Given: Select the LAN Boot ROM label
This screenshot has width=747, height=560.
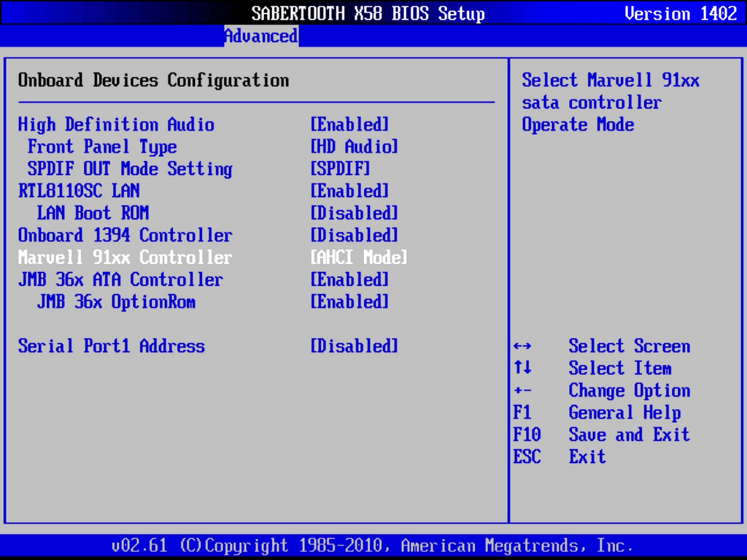Looking at the screenshot, I should [x=93, y=213].
